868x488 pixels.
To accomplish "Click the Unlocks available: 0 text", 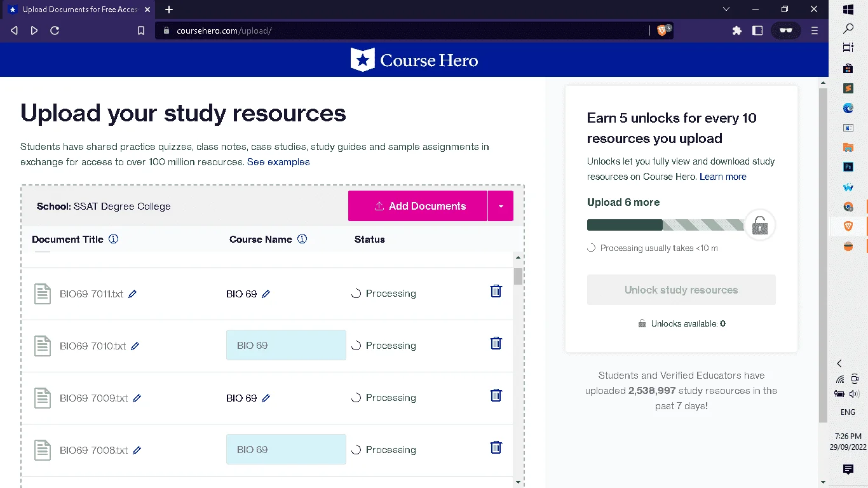I will (x=688, y=324).
